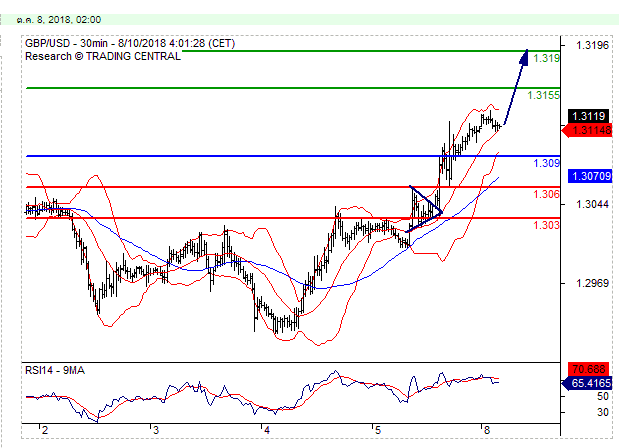Click the RSI 30 level label

[x=602, y=412]
